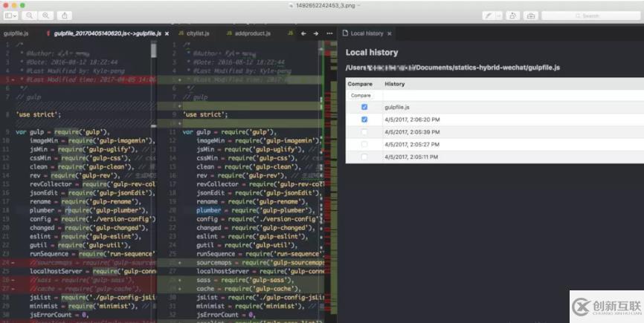Screen dimensions: 644x323
Task: Click the share icon in Preview toolbar
Action: (65, 16)
